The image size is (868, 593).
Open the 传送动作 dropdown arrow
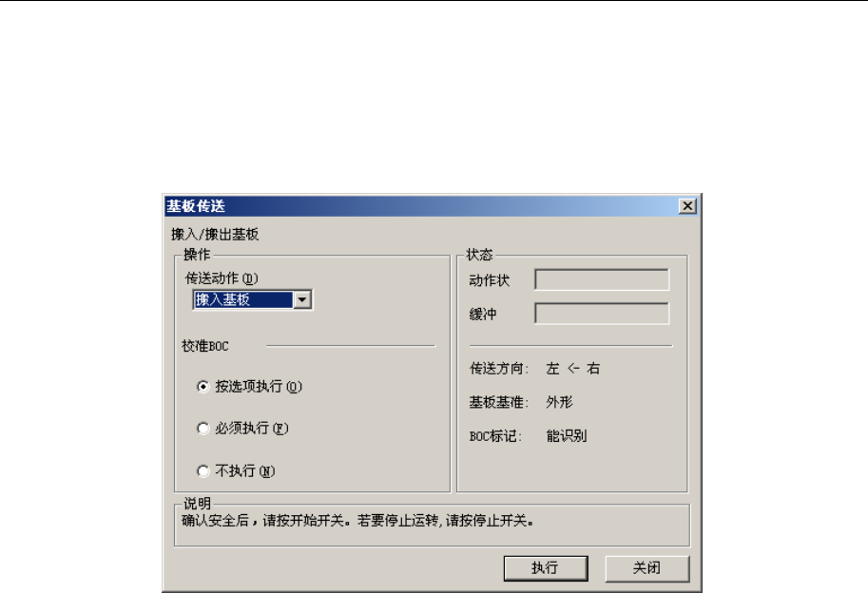pyautogui.click(x=302, y=299)
